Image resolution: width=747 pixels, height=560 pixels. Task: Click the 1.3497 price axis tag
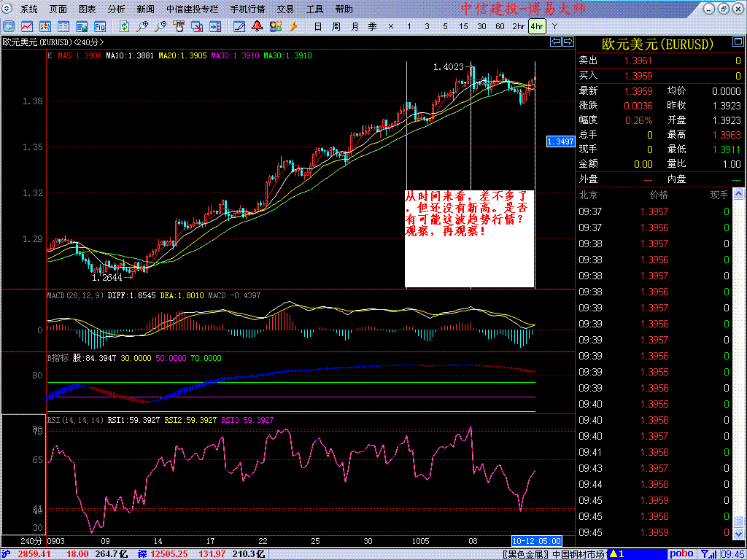(x=561, y=141)
